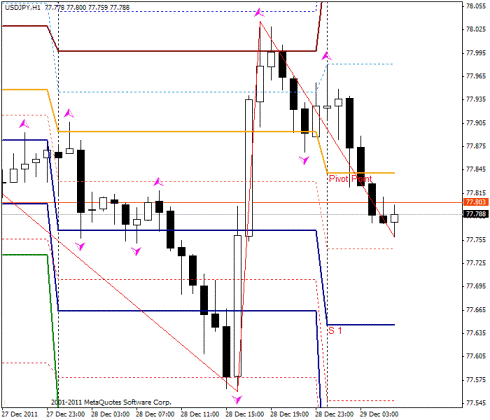Viewport: 490px width, 420px height.
Task: Click the 77.815 price axis label
Action: point(476,193)
